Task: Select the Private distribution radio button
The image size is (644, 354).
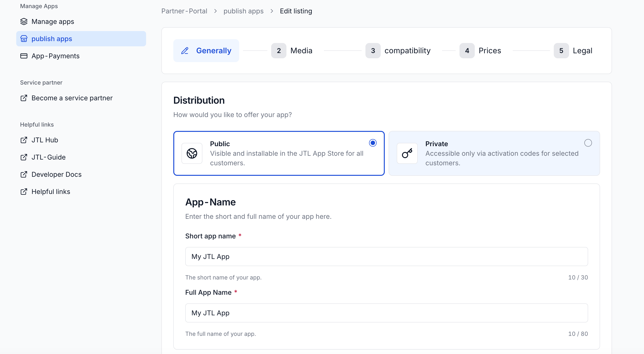Action: (x=588, y=143)
